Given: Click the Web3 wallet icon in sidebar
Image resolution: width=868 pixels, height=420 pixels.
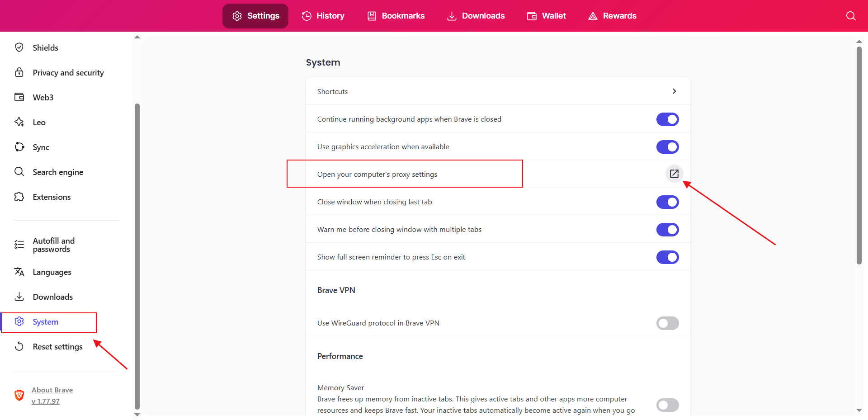Looking at the screenshot, I should [x=19, y=97].
